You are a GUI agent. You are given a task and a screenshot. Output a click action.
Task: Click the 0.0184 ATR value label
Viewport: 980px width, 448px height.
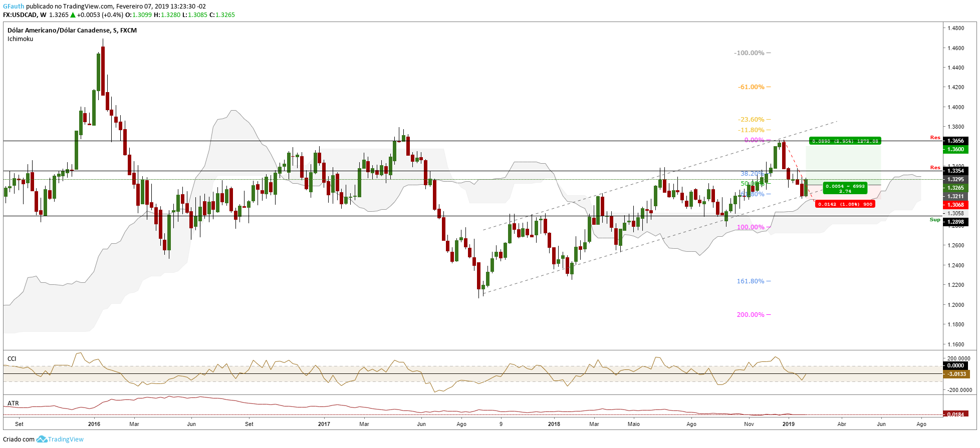(955, 414)
